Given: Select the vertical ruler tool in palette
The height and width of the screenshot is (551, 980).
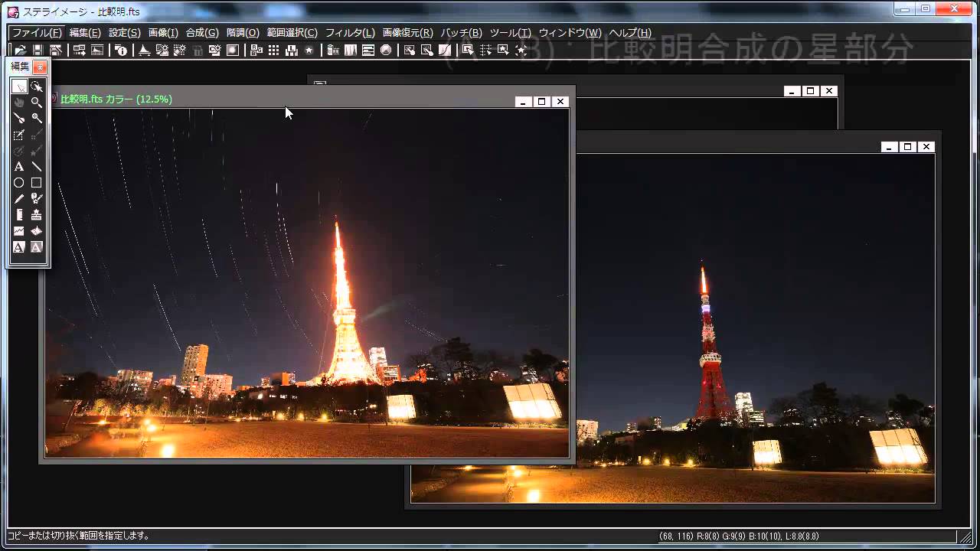Looking at the screenshot, I should click(19, 214).
